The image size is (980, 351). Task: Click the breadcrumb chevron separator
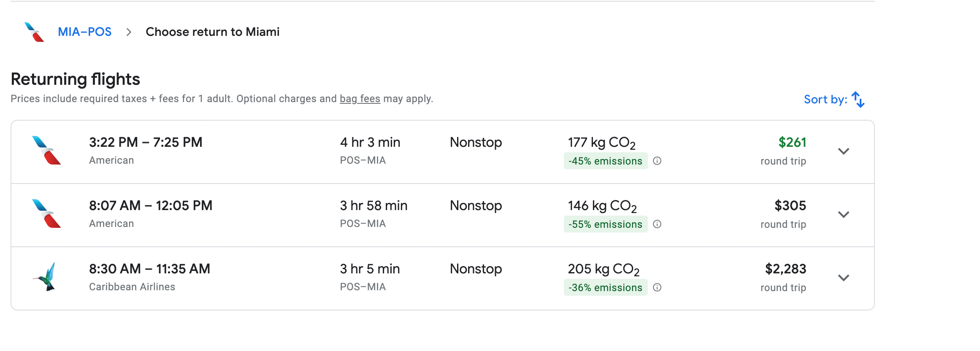point(129,32)
